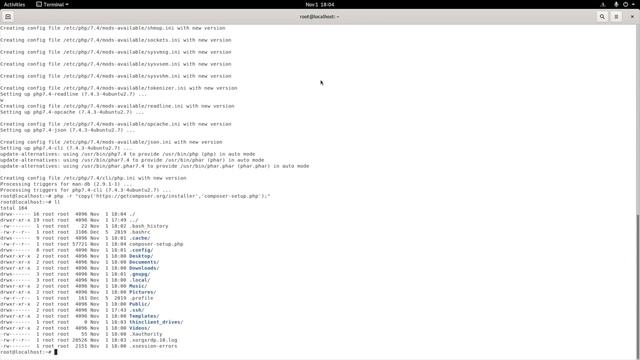Click the 'Processing triggers for man-db' line
This screenshot has width=640, height=360.
click(x=66, y=184)
